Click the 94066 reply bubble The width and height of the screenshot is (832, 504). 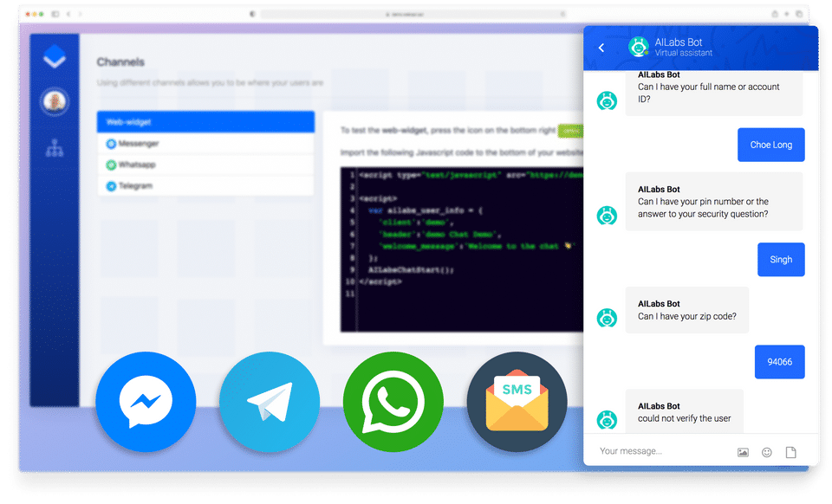click(x=779, y=362)
